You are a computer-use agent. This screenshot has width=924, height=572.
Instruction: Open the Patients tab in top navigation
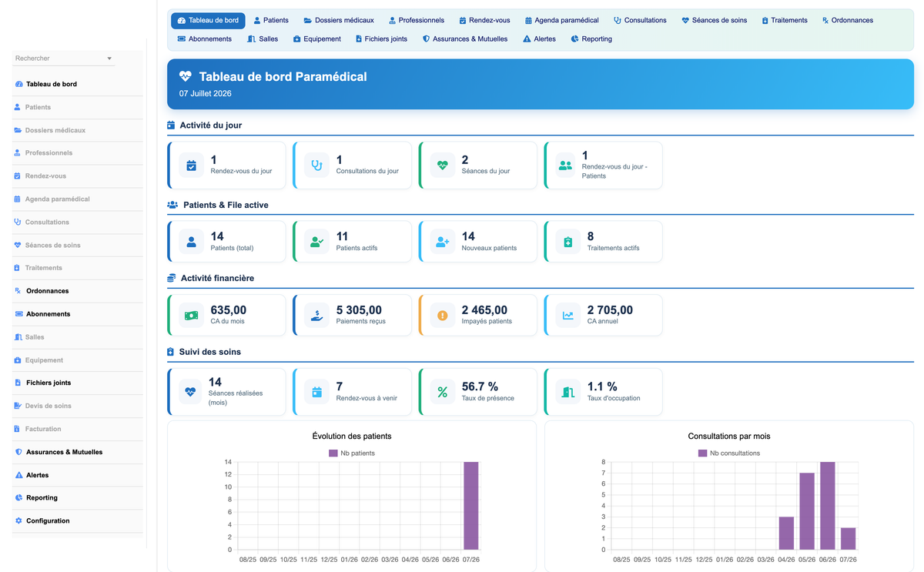coord(271,20)
